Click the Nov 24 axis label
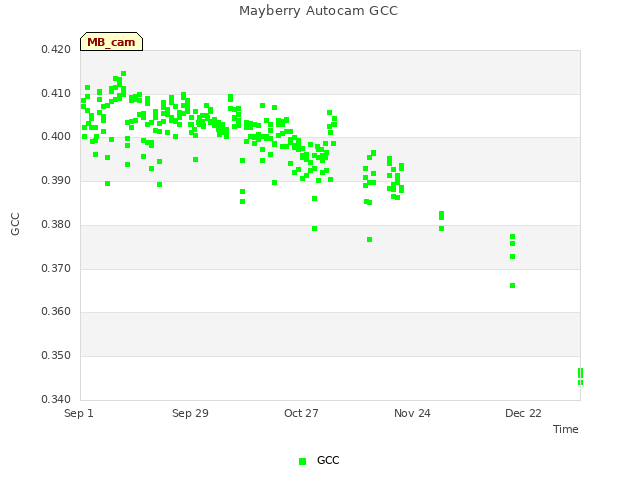This screenshot has height=480, width=640. 412,413
